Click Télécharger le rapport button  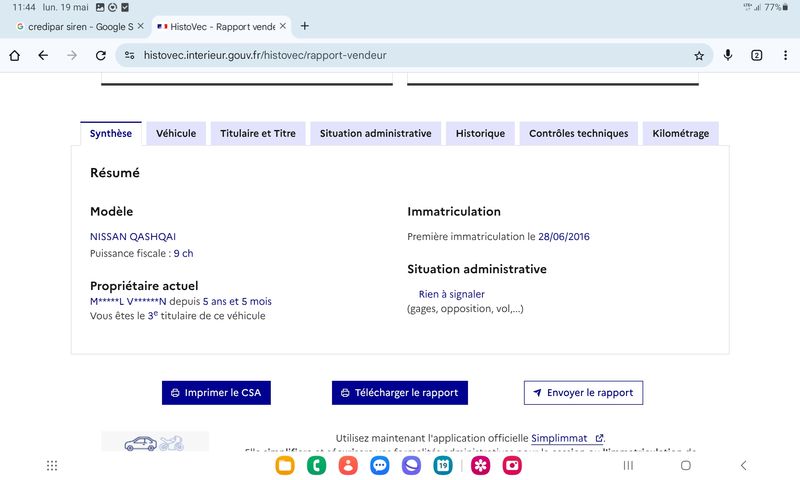(399, 393)
